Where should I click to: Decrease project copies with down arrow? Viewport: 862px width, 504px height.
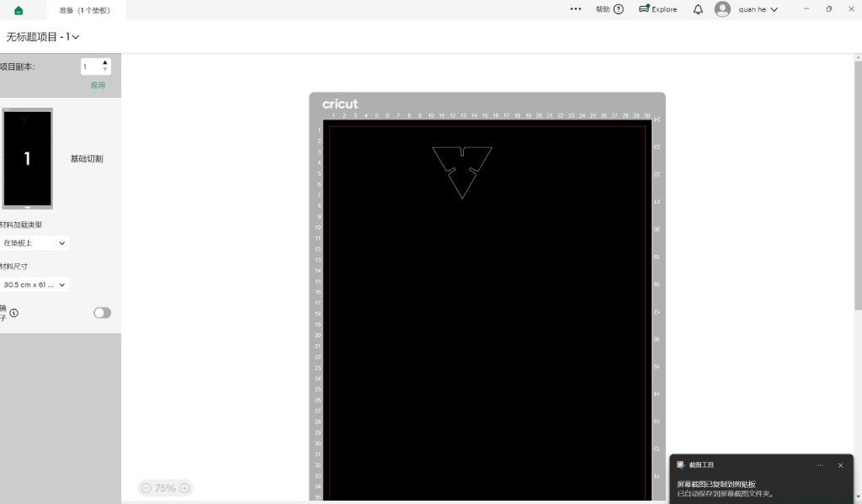pyautogui.click(x=105, y=69)
